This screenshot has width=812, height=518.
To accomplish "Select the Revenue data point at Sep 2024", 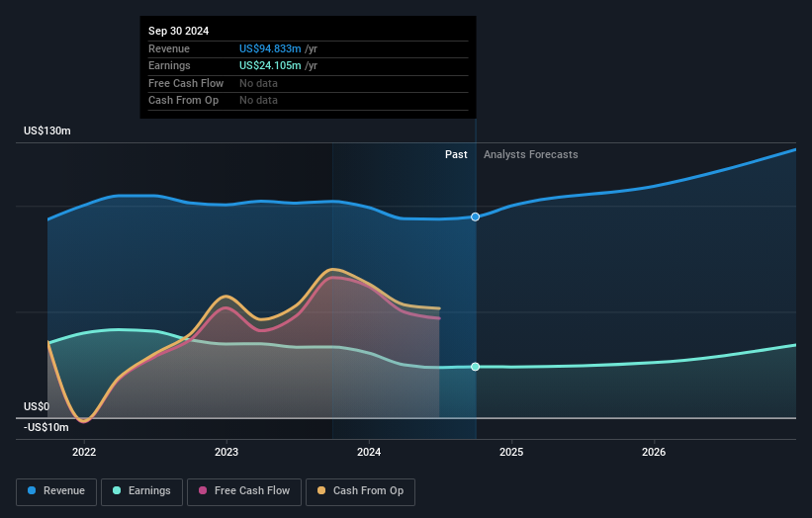I will point(475,216).
